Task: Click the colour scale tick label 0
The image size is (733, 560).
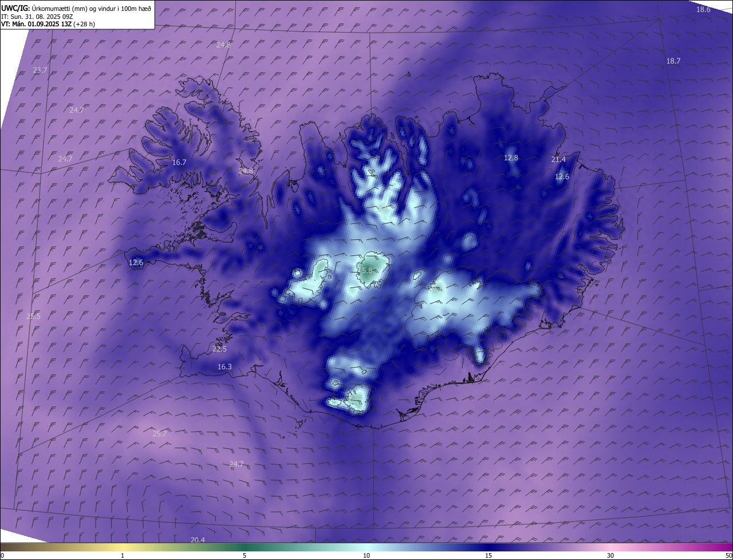Action: (x=2, y=555)
